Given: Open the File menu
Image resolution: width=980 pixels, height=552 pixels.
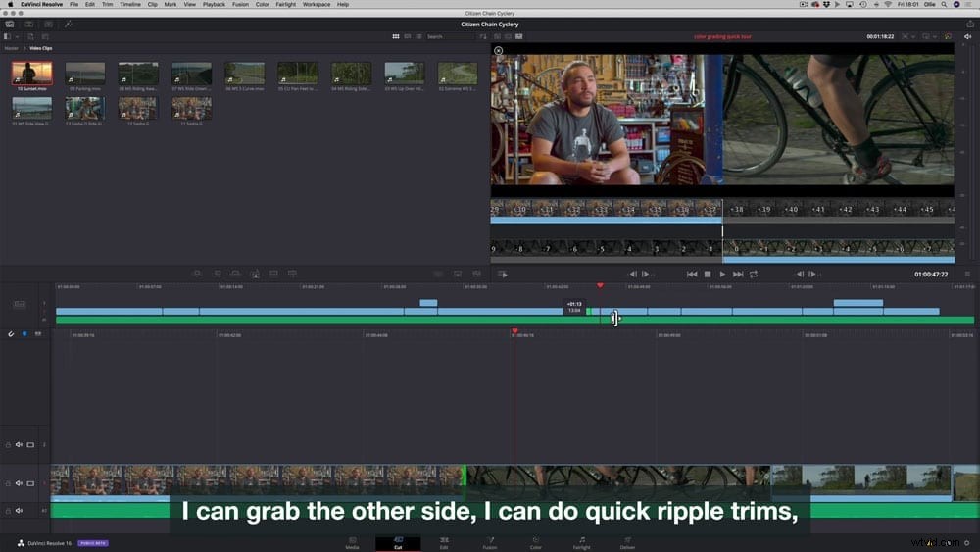Looking at the screenshot, I should pos(73,4).
